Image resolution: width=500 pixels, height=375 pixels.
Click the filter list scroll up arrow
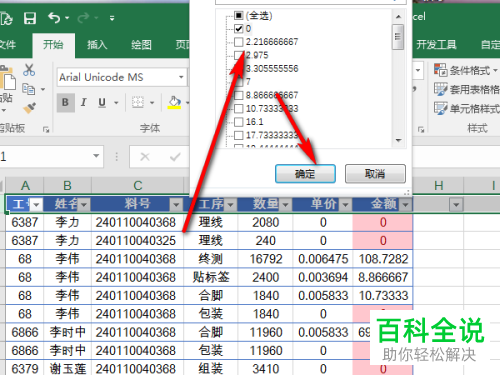(x=398, y=16)
